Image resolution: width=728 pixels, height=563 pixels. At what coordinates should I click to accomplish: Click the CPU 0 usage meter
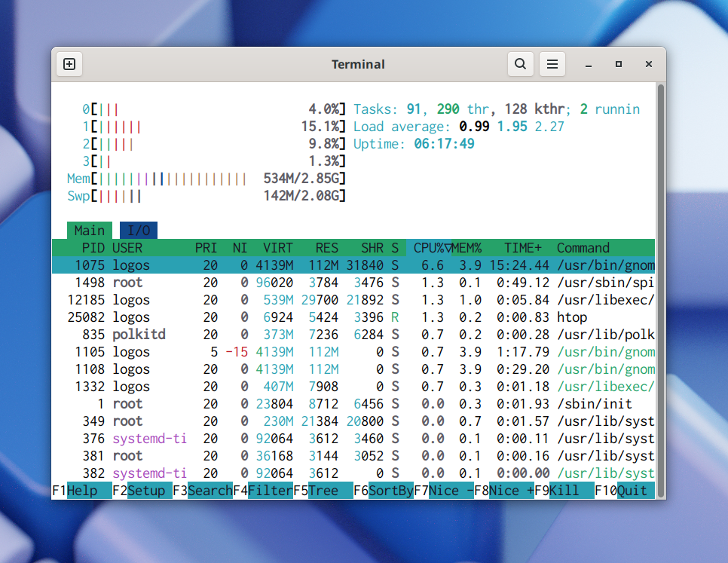pyautogui.click(x=214, y=109)
